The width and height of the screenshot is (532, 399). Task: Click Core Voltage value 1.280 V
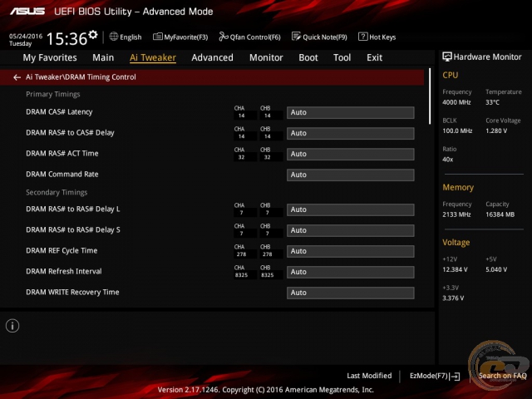[x=496, y=131]
